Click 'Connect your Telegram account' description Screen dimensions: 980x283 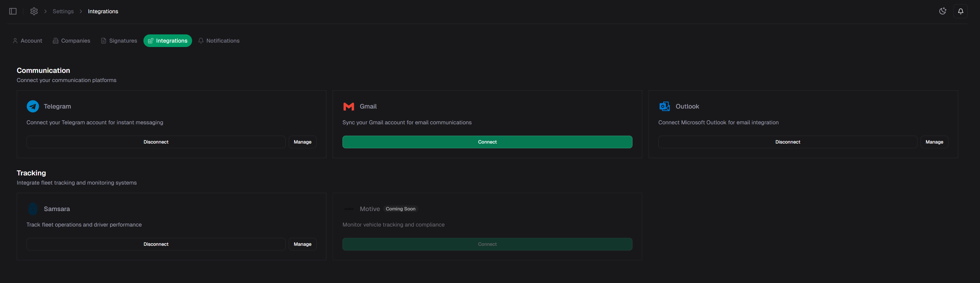[x=95, y=122]
